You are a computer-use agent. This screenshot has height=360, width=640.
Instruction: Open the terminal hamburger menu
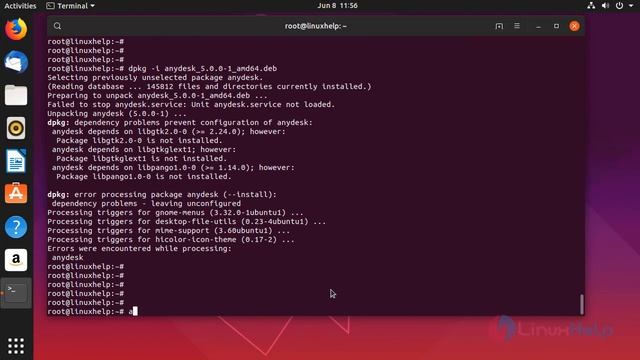tap(517, 26)
